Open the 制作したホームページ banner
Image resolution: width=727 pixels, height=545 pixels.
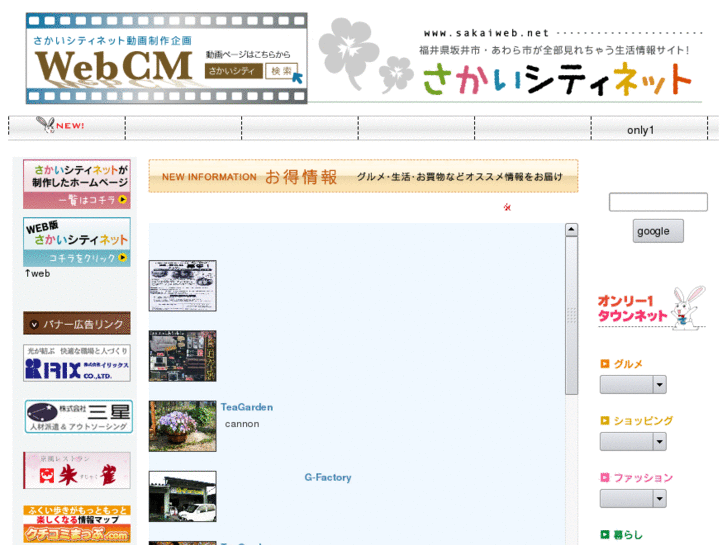tap(77, 184)
